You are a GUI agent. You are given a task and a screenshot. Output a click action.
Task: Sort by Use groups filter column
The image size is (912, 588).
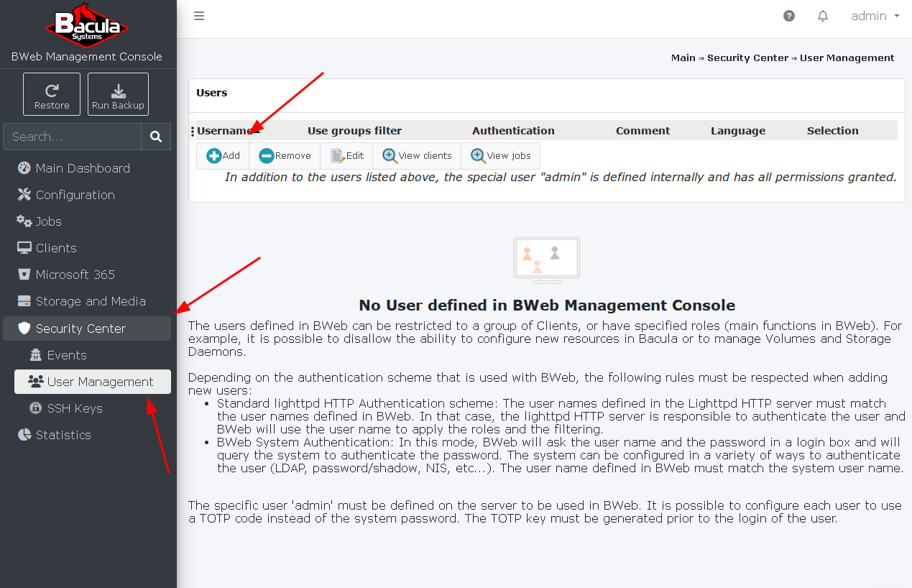point(354,131)
